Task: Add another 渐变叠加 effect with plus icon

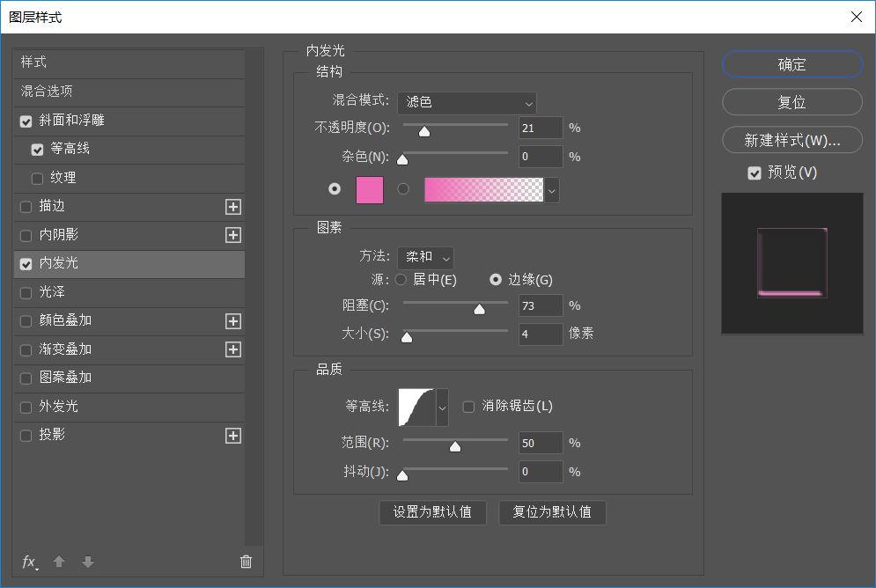Action: (233, 349)
